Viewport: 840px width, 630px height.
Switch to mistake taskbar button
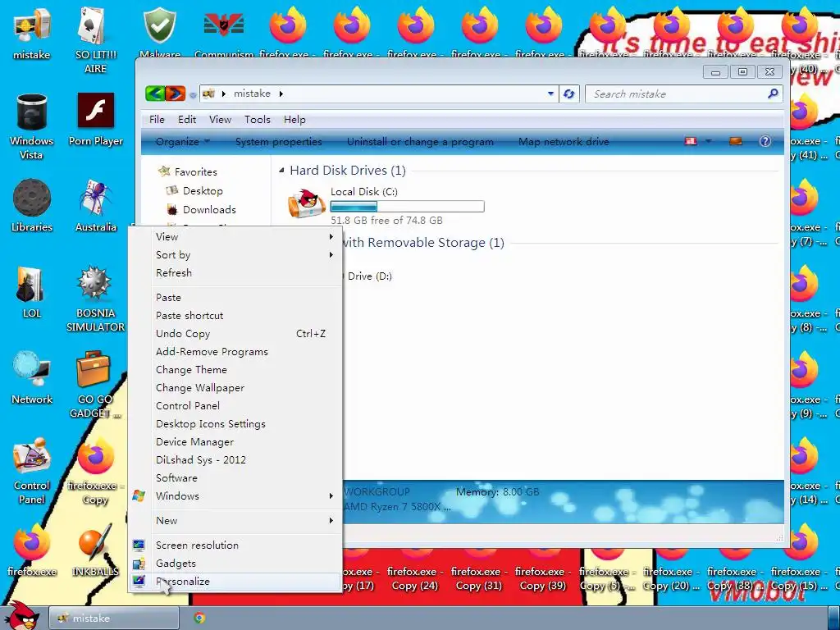(x=114, y=618)
